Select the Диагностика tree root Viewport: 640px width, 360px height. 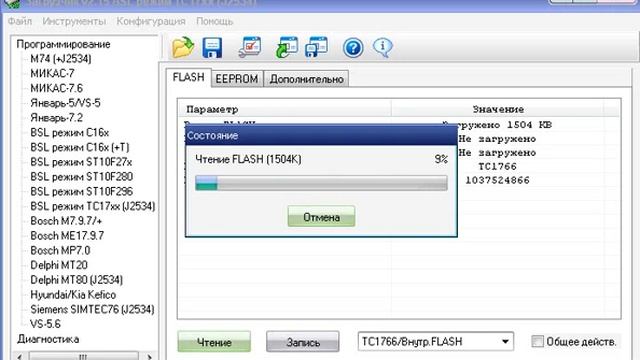(x=48, y=339)
